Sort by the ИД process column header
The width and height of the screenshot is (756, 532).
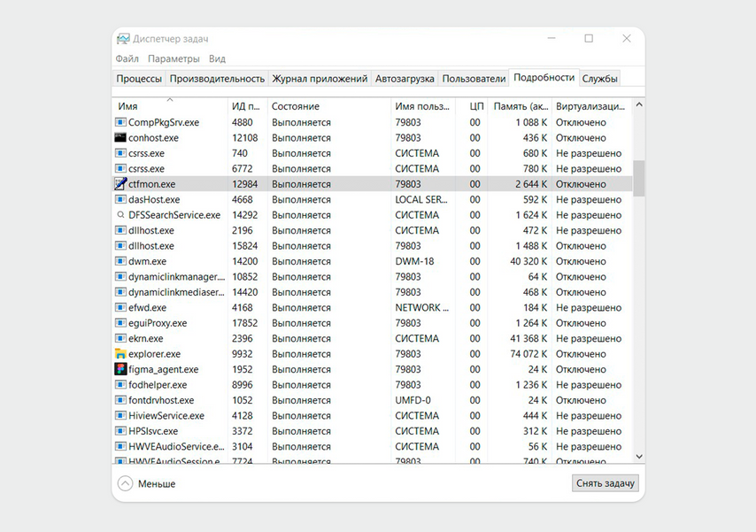[x=247, y=106]
